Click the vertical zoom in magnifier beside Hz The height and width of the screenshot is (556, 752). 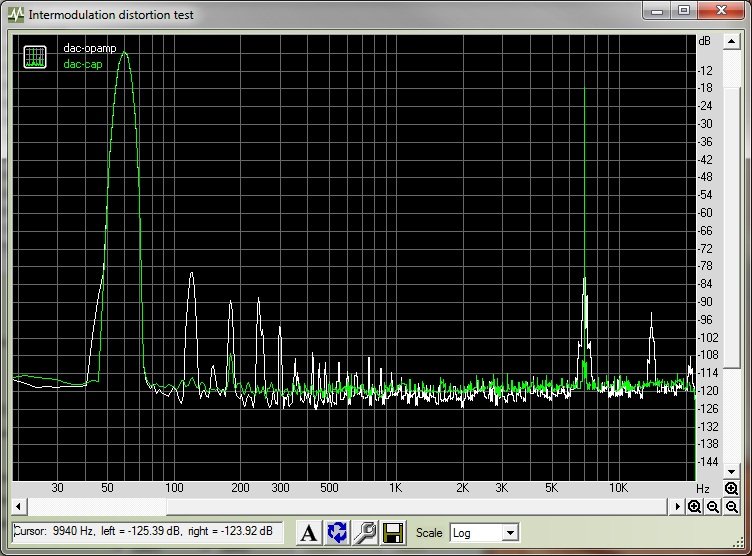[x=731, y=489]
